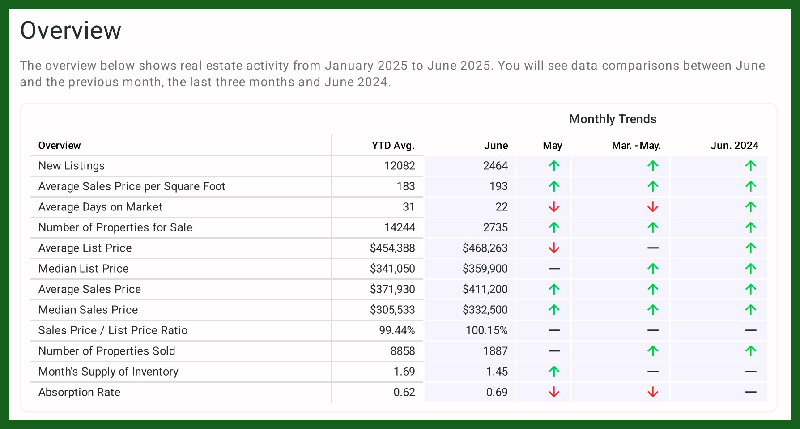Screen dimensions: 800x429
Task: Click the Overview page title
Action: (71, 32)
